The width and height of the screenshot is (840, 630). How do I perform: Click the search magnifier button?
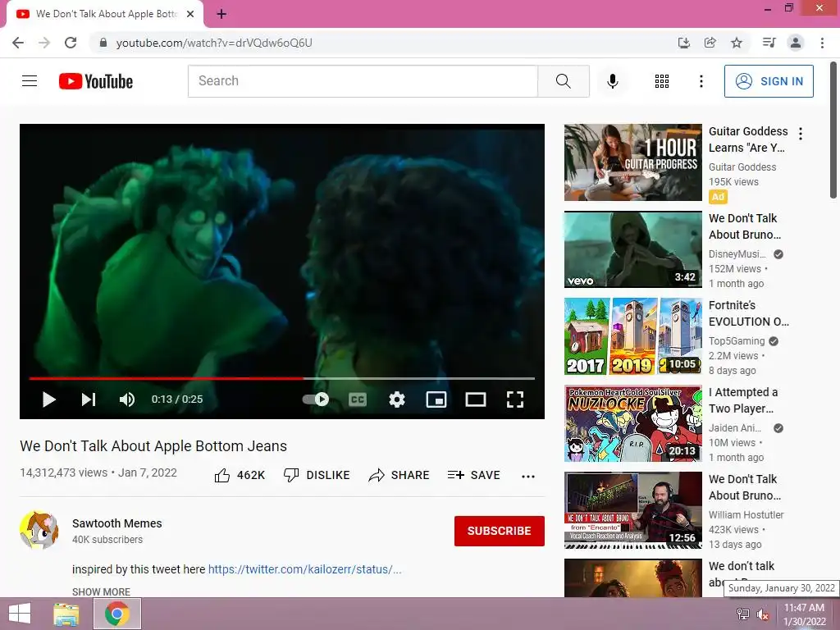pos(563,81)
